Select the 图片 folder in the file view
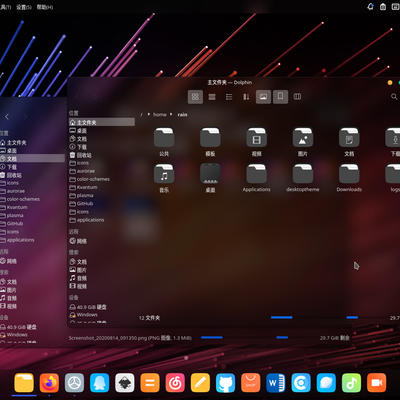 pyautogui.click(x=303, y=142)
